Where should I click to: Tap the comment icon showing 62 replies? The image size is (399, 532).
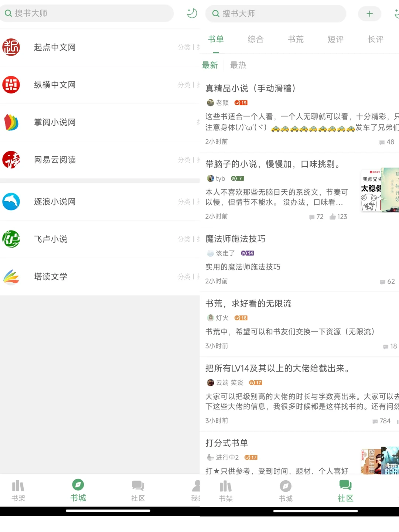[x=383, y=282]
